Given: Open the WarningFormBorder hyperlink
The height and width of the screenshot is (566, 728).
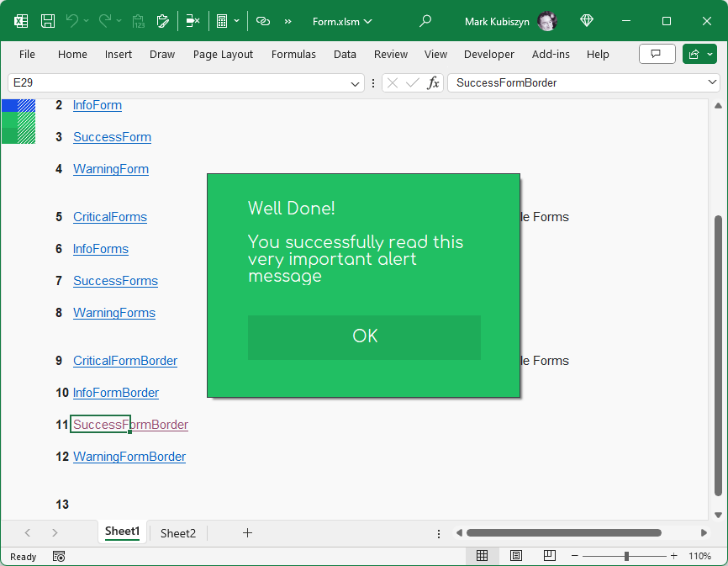Looking at the screenshot, I should [x=129, y=457].
